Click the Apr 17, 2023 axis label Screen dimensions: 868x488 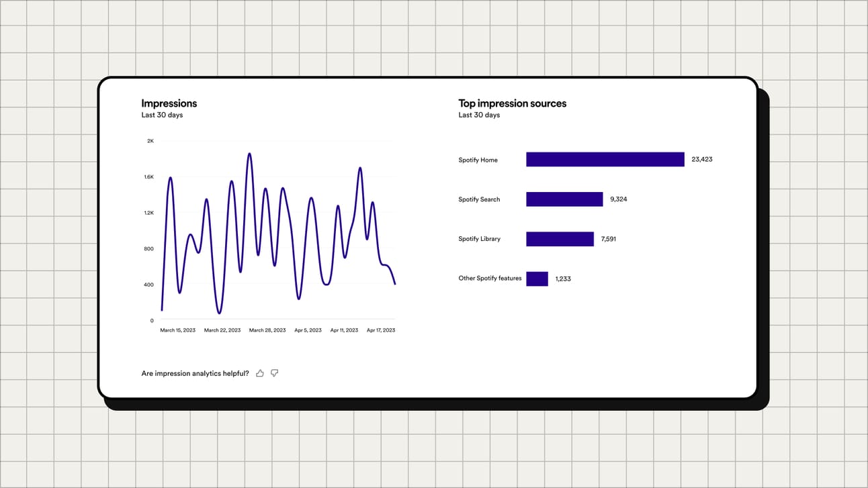[x=381, y=330]
